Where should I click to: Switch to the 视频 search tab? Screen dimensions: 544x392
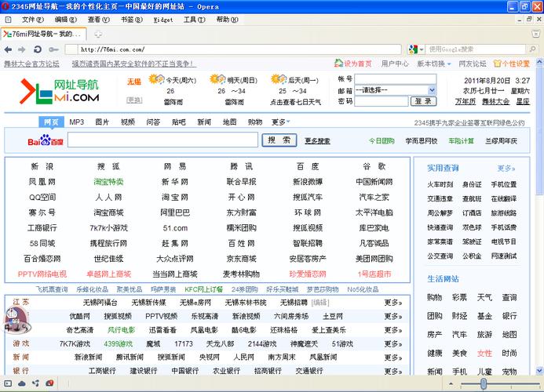128,122
